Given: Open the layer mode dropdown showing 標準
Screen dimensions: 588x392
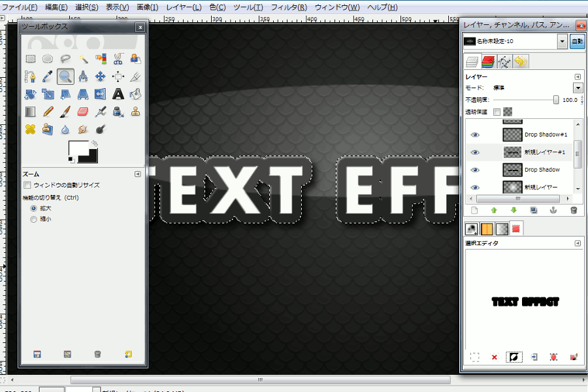Looking at the screenshot, I should point(578,88).
